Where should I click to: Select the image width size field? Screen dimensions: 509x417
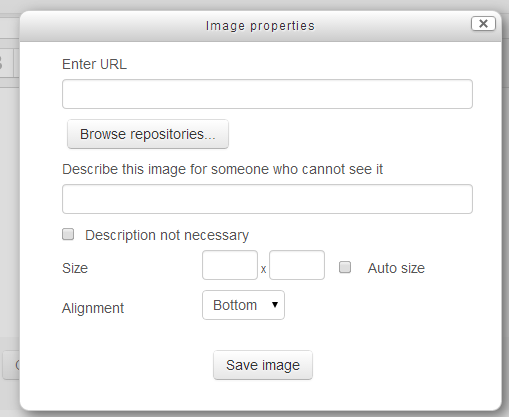[x=230, y=265]
